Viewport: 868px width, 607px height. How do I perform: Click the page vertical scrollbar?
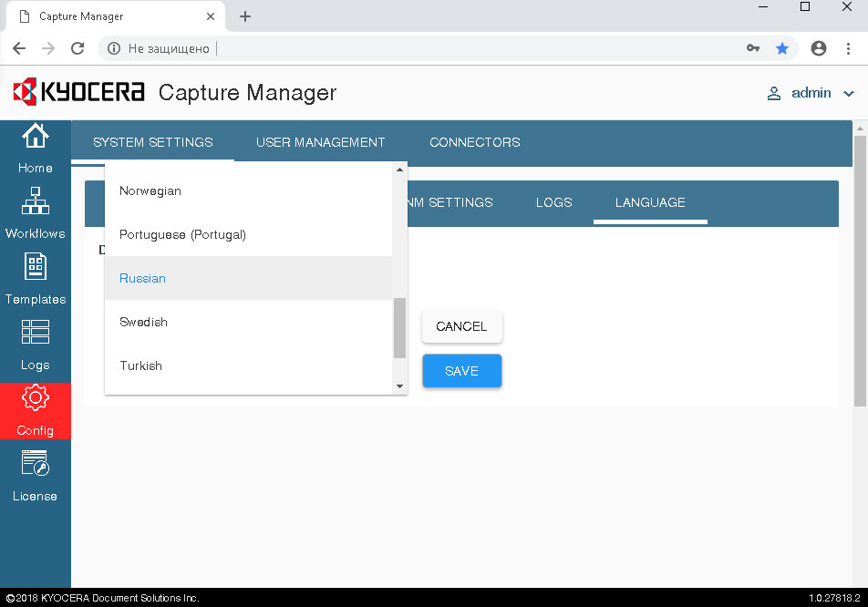(x=860, y=272)
